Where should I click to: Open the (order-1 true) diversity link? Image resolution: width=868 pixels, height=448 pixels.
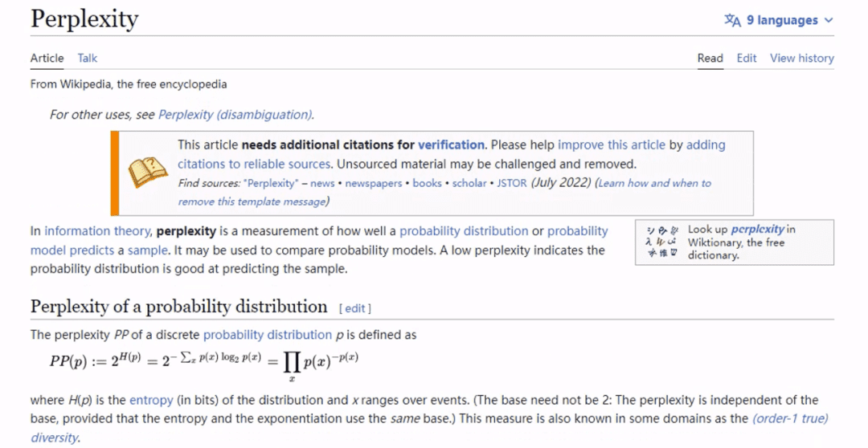[790, 418]
